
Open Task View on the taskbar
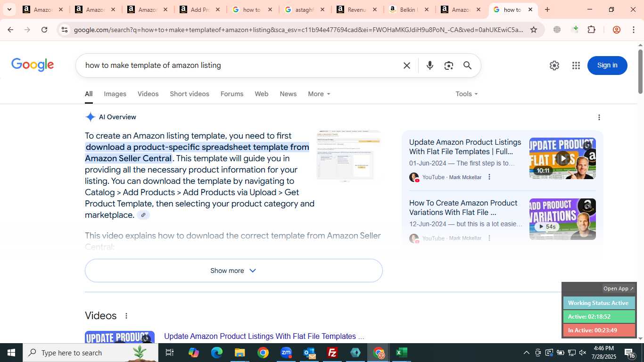point(170,353)
